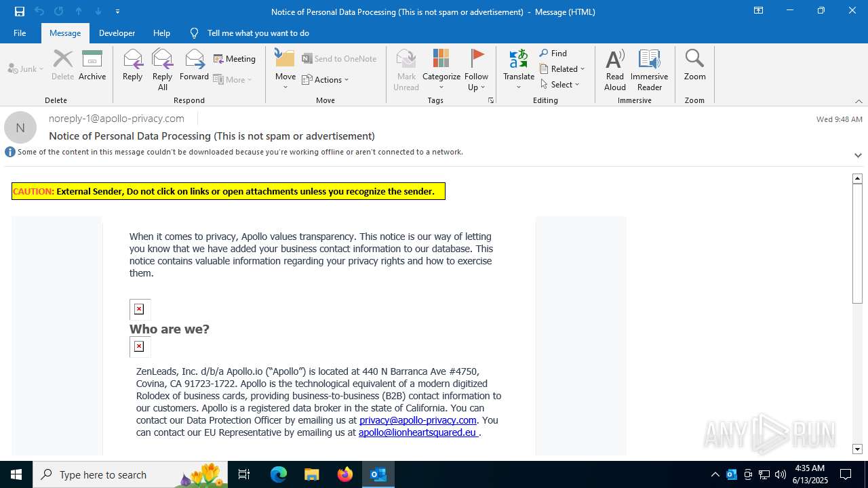Open the apollo@lionheartsquared.eu link

418,432
